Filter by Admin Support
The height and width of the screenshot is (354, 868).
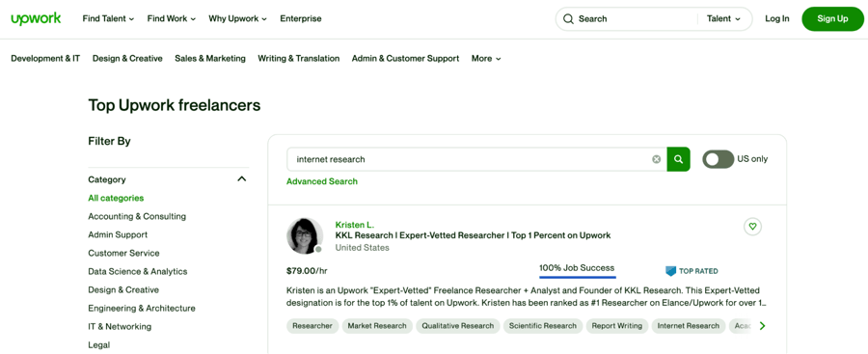tap(118, 234)
